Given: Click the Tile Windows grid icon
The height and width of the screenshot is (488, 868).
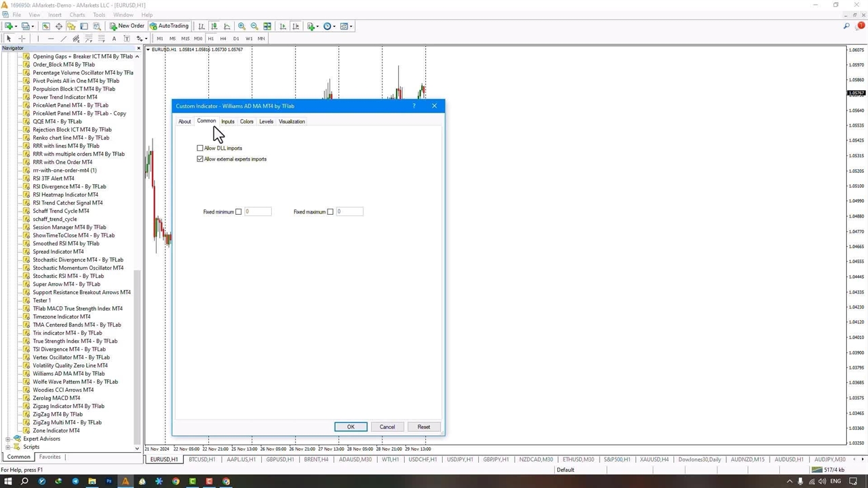Looking at the screenshot, I should click(267, 26).
